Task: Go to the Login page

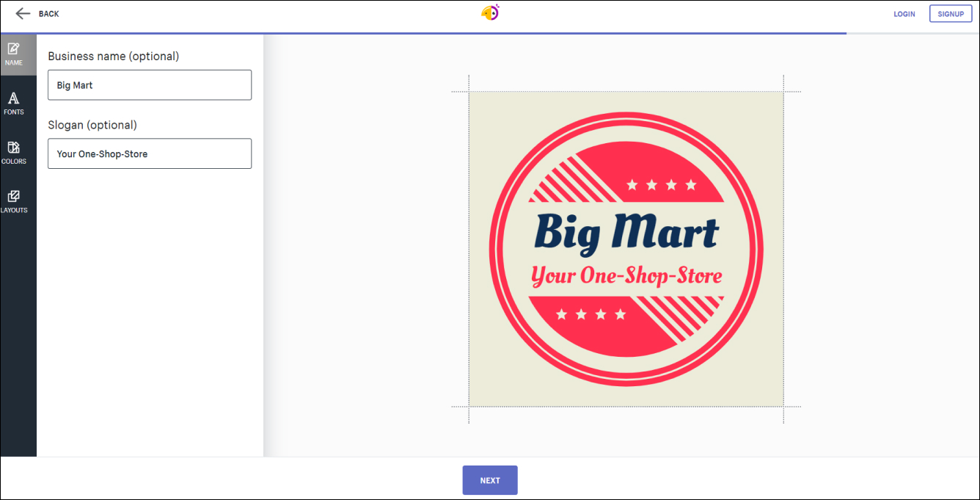Action: click(x=904, y=14)
